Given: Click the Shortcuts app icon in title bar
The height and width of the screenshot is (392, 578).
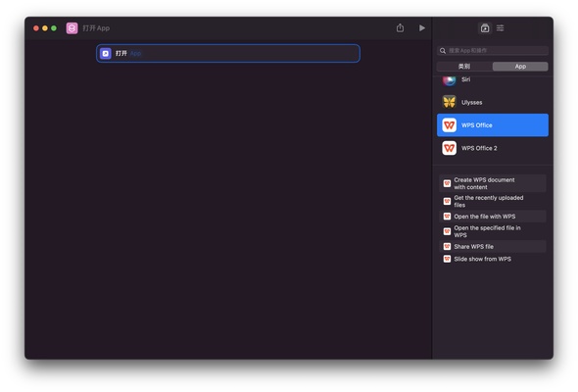Looking at the screenshot, I should (72, 28).
